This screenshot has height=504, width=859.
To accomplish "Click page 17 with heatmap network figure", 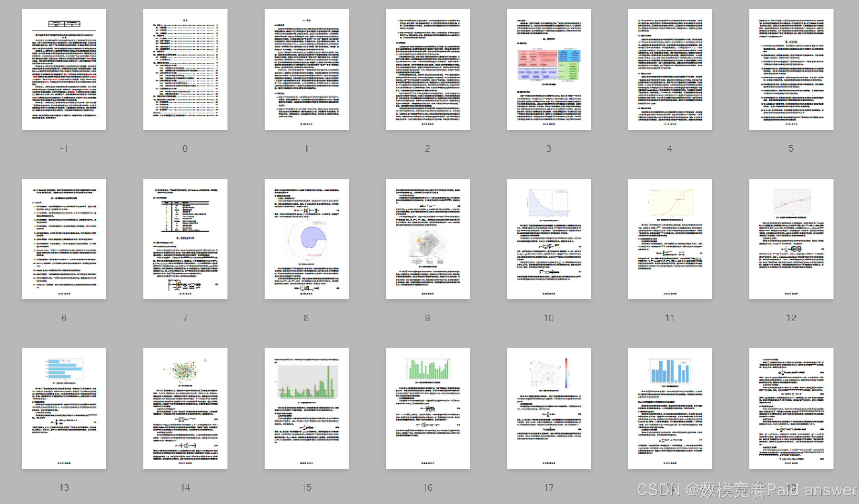I will (549, 408).
